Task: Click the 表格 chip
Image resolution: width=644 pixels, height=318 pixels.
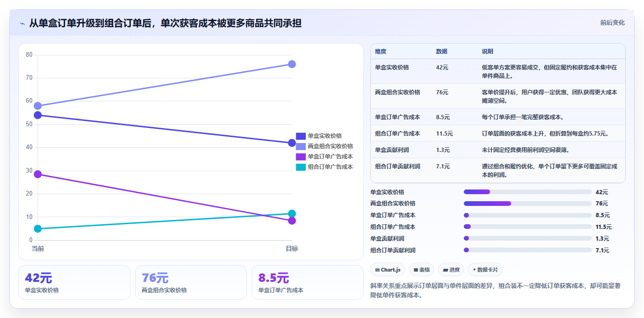Action: (422, 270)
